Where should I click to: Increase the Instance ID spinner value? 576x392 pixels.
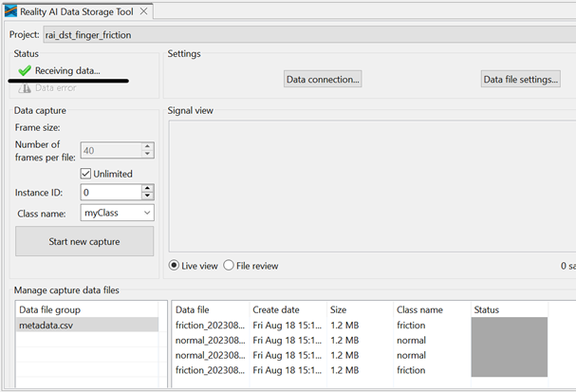(x=147, y=188)
